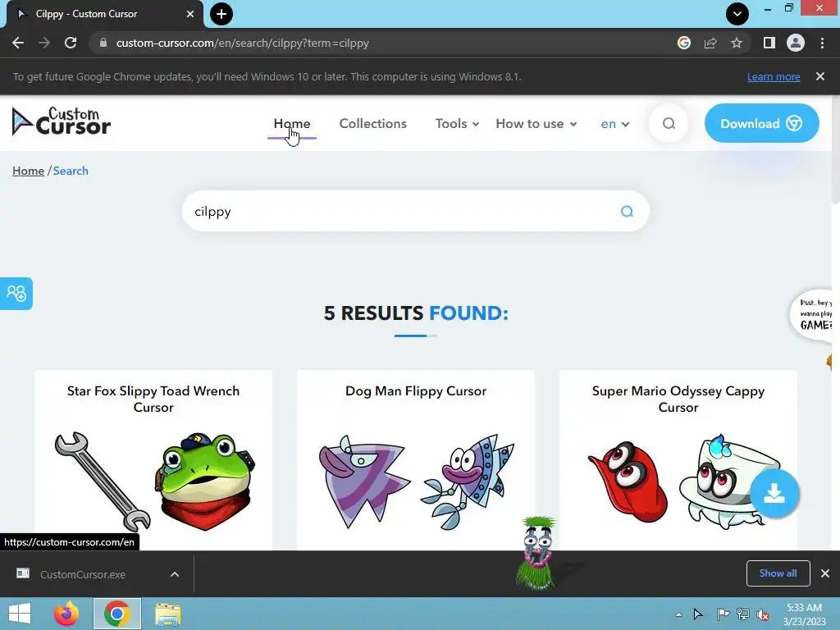Screen dimensions: 840x630
Task: Select the wrench cursor image
Action: pyautogui.click(x=103, y=481)
